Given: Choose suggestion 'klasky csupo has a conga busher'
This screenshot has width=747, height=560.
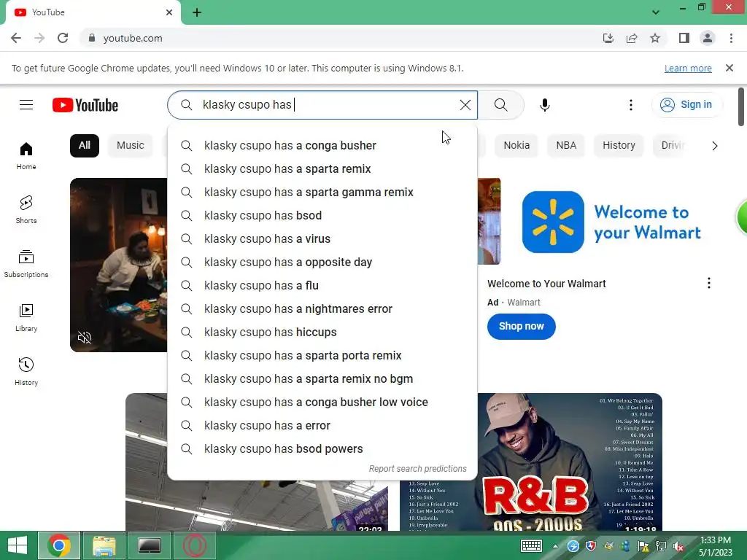Looking at the screenshot, I should pos(322,146).
